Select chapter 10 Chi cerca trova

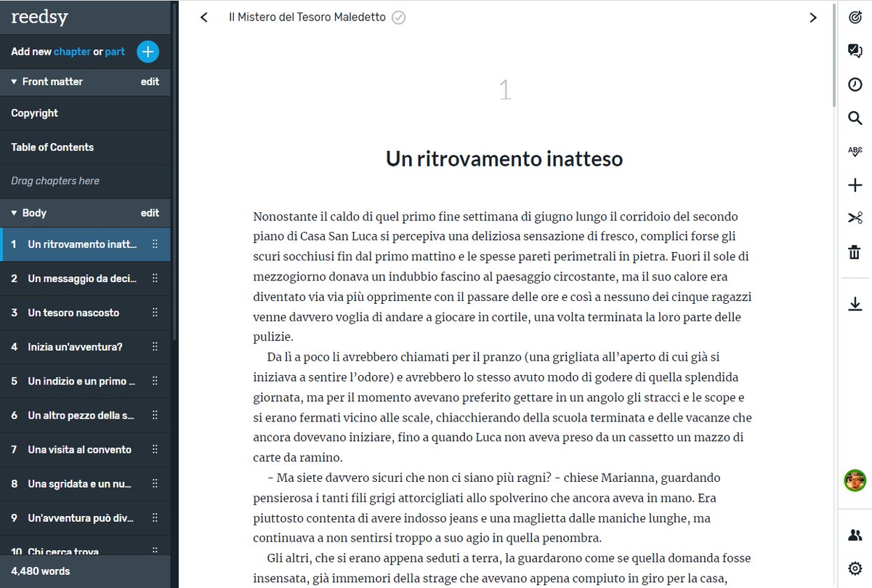pyautogui.click(x=85, y=547)
